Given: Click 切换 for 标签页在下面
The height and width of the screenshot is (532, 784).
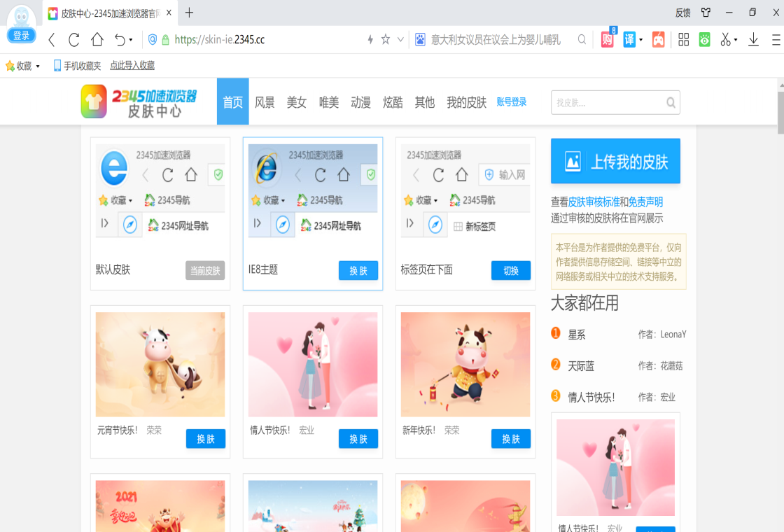Looking at the screenshot, I should click(x=510, y=270).
